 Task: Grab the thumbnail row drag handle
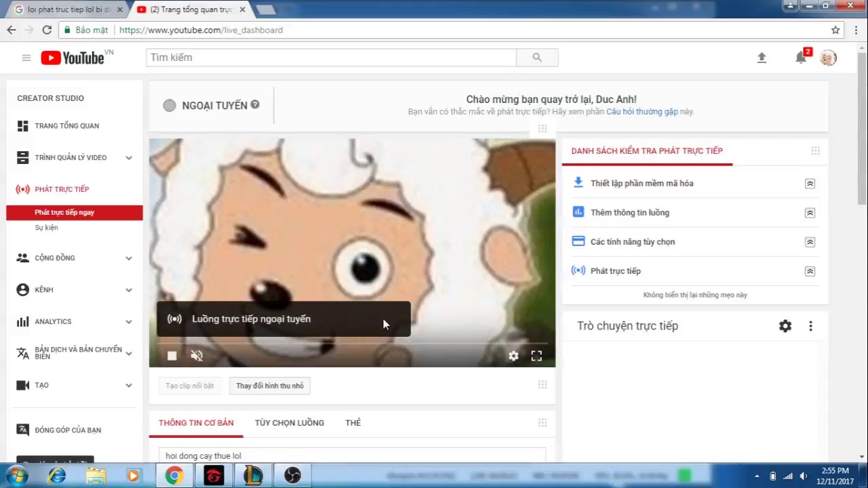coord(542,385)
